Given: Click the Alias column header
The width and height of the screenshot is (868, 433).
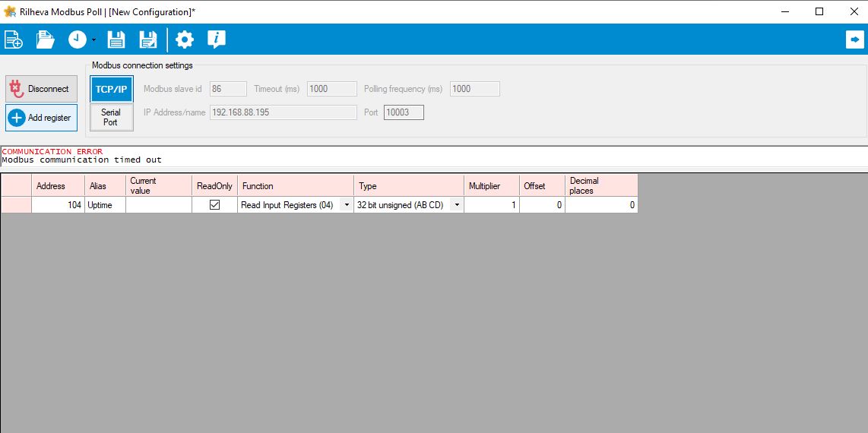Looking at the screenshot, I should coord(98,186).
